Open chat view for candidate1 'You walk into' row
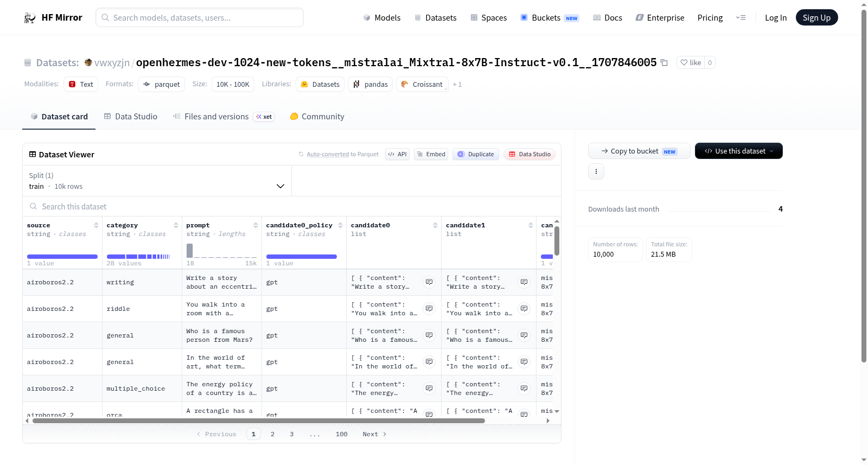Viewport: 868px width, 465px height. tap(524, 309)
